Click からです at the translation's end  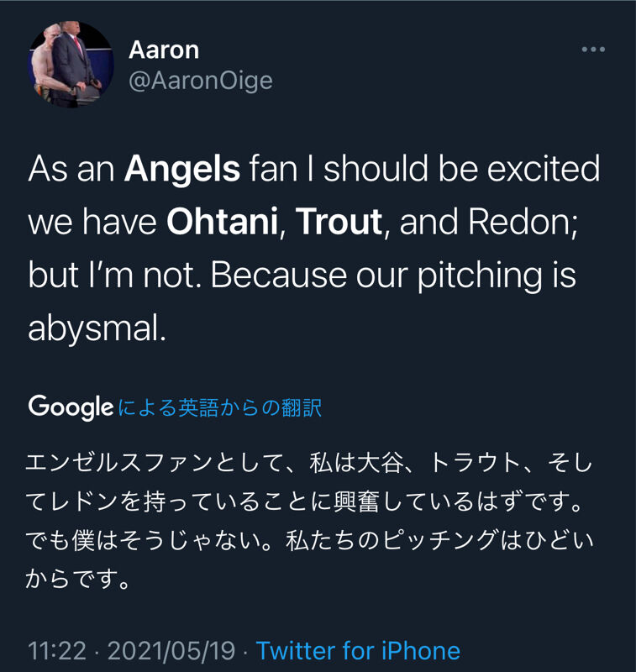tap(74, 580)
